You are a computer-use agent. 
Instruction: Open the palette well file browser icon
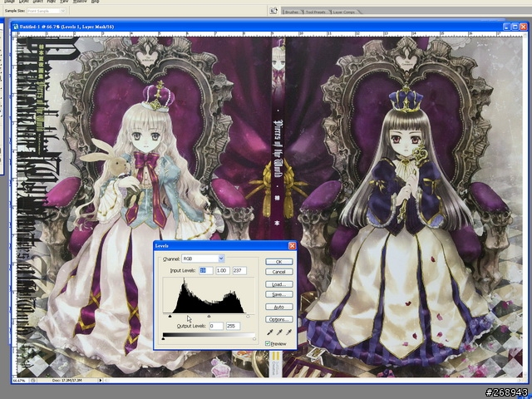pyautogui.click(x=273, y=11)
